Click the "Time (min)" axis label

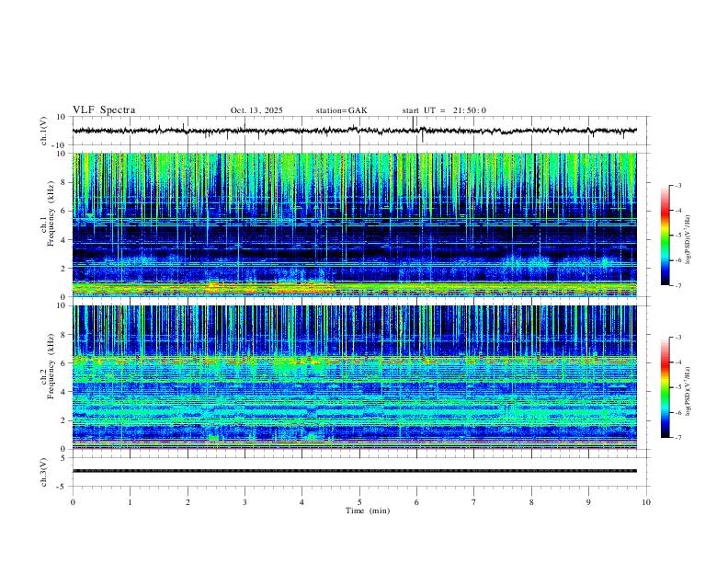pos(368,511)
